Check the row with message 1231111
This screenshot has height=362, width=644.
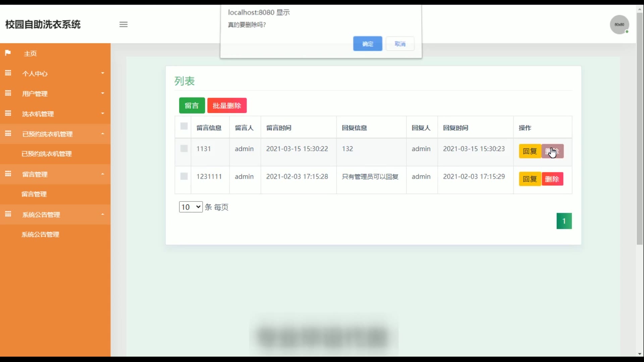click(x=184, y=176)
